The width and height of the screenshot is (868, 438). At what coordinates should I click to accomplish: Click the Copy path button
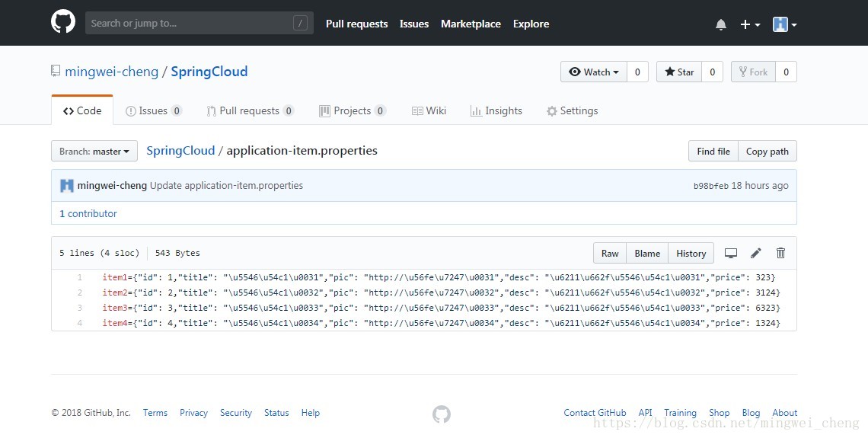pos(767,151)
